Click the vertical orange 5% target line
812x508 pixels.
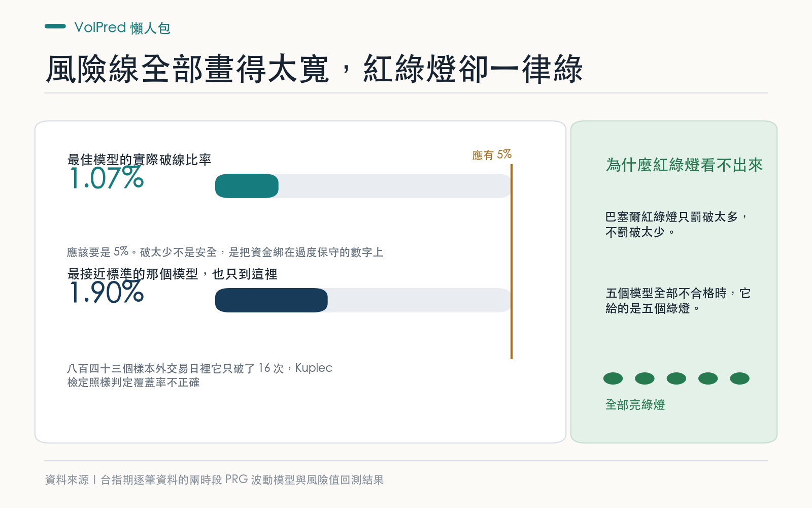click(512, 262)
